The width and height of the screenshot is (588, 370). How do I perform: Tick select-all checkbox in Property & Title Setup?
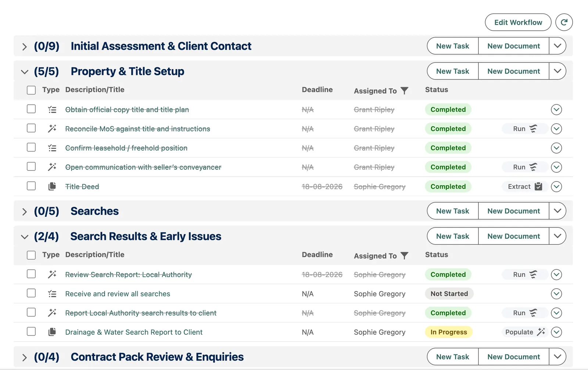coord(31,90)
